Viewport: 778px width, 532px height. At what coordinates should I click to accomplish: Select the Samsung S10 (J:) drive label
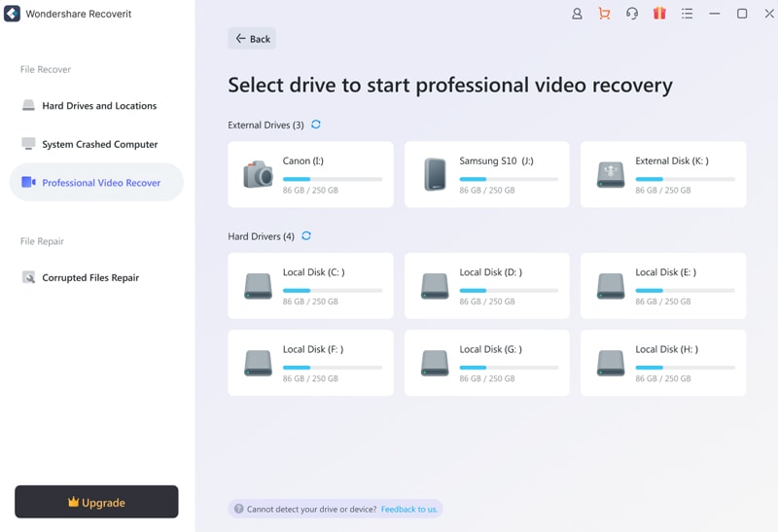[496, 160]
